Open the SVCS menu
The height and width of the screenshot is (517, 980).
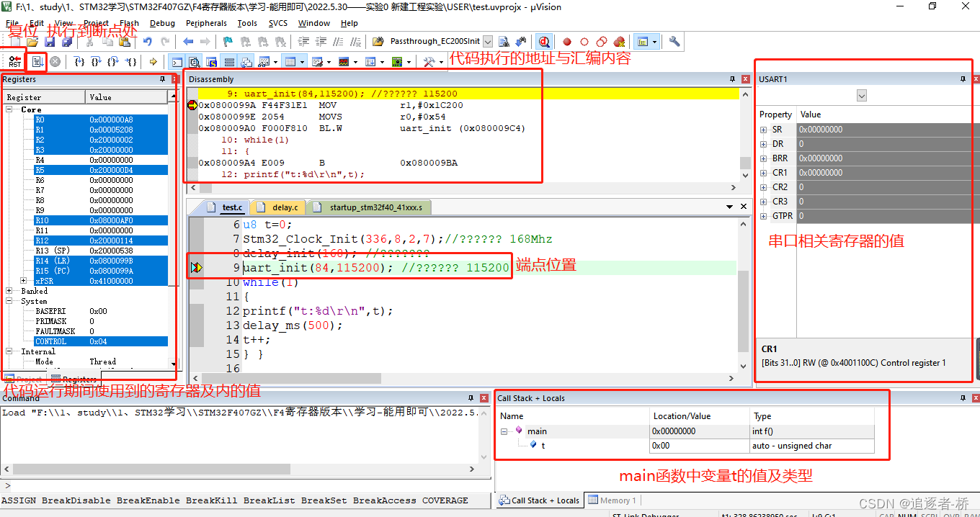[278, 23]
